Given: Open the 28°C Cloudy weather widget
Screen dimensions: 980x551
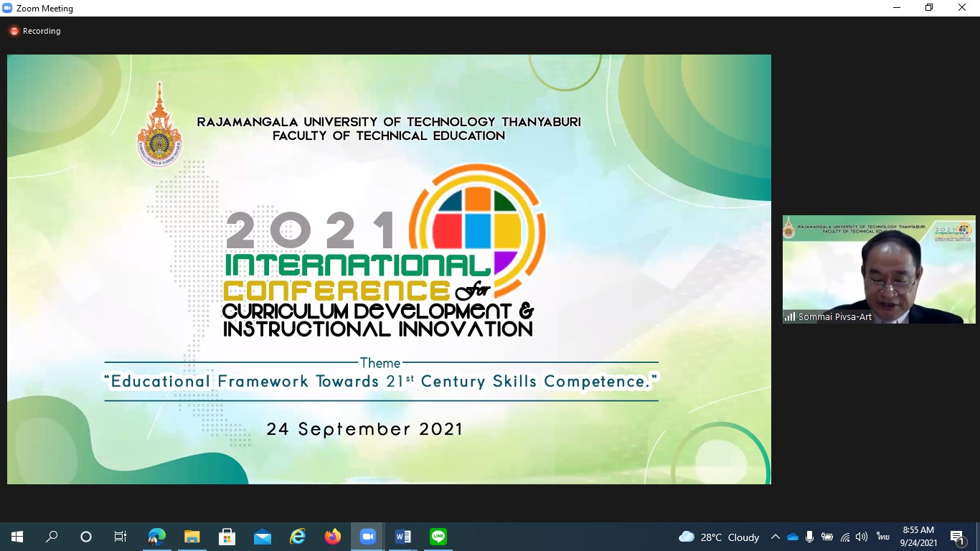Looking at the screenshot, I should point(719,537).
